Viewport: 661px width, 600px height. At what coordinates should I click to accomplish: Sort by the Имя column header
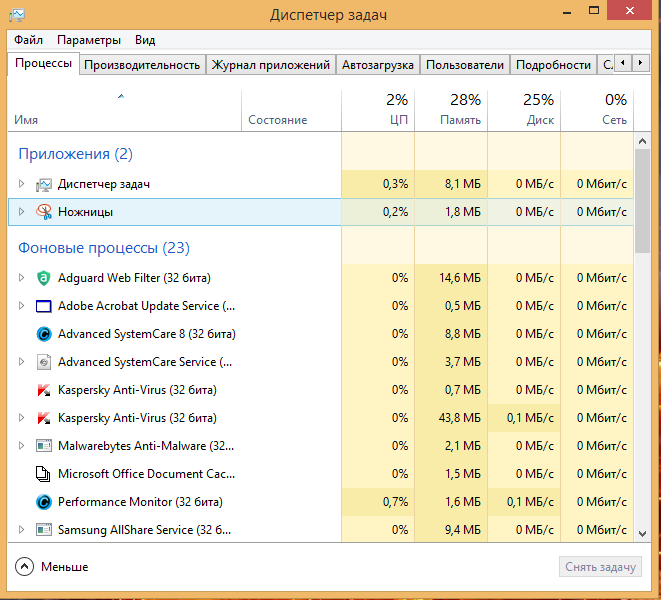click(124, 111)
